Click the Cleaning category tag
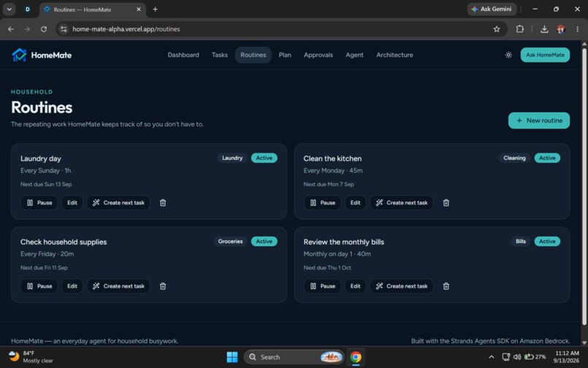This screenshot has width=588, height=368. pyautogui.click(x=514, y=158)
